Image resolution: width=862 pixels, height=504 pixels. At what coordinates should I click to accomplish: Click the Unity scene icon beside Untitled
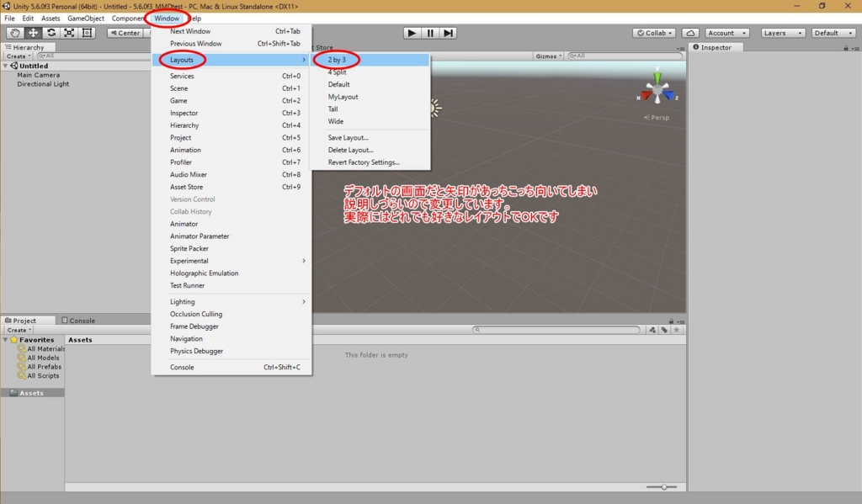point(14,66)
